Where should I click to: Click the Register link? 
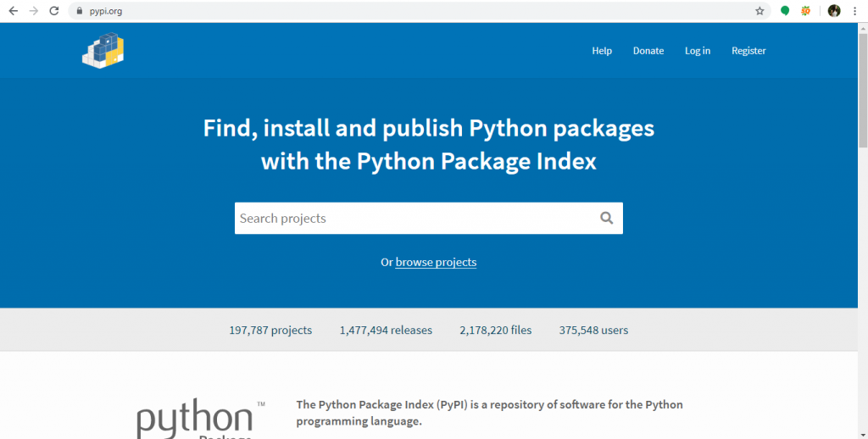coord(748,50)
